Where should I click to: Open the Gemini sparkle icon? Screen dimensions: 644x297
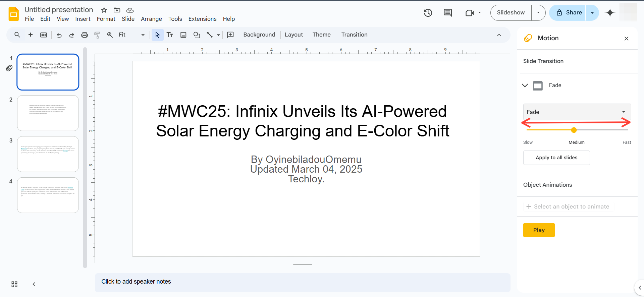pos(610,13)
